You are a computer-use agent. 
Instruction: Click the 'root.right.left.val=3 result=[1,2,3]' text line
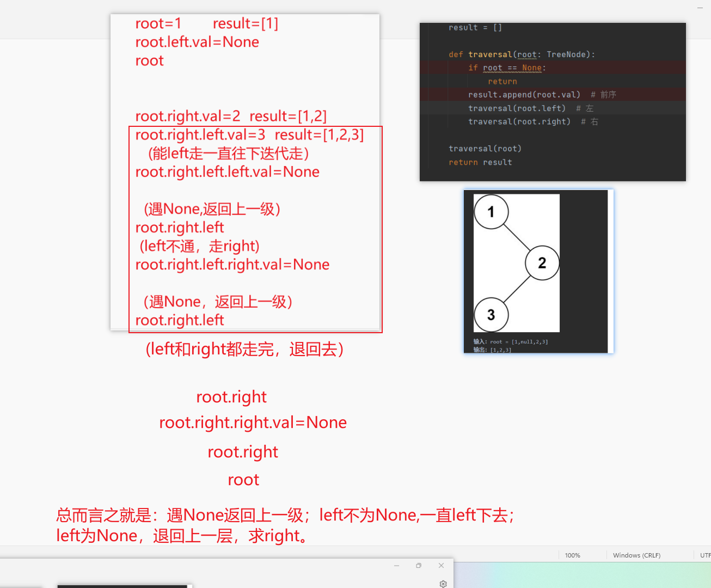(x=250, y=134)
